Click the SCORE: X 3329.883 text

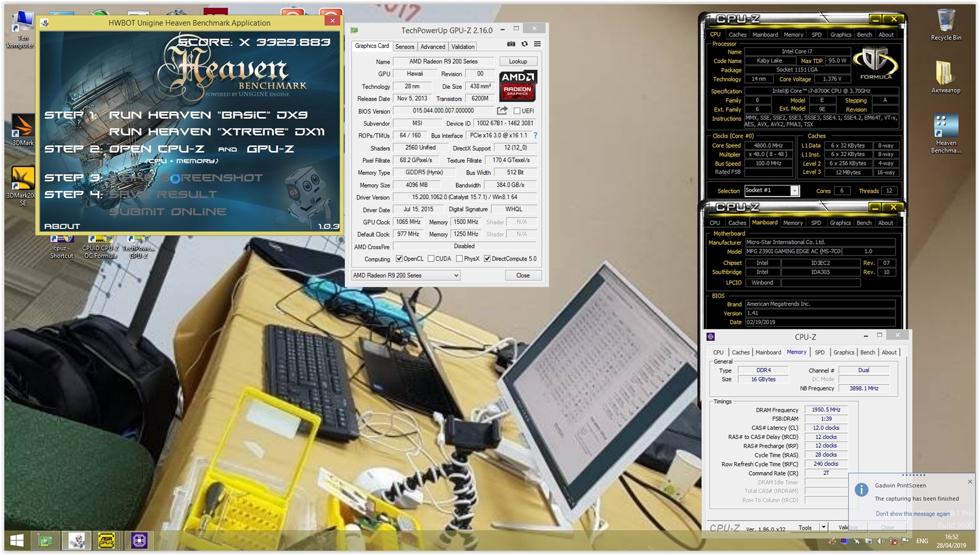coord(254,42)
